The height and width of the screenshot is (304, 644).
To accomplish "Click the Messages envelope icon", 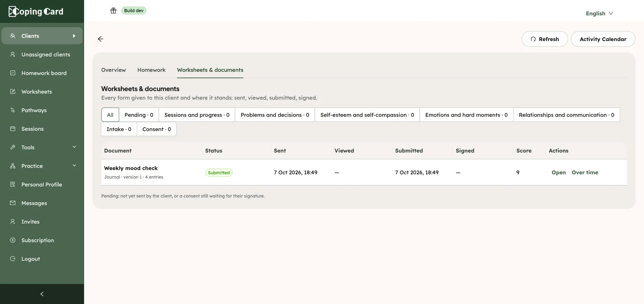I will pyautogui.click(x=13, y=203).
